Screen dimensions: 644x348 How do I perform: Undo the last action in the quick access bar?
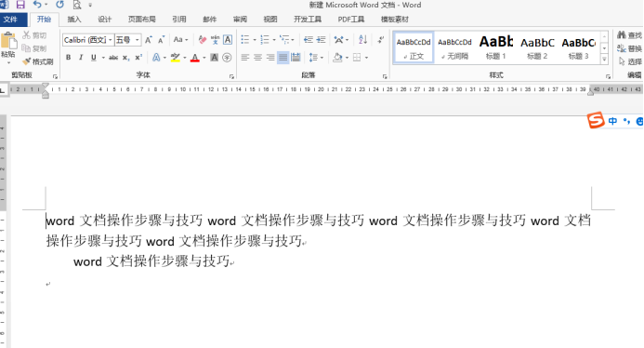coord(38,5)
